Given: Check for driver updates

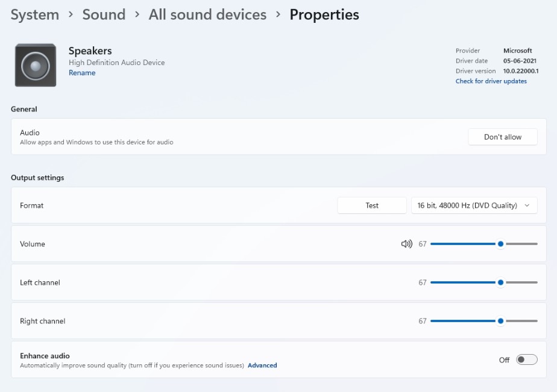Looking at the screenshot, I should [491, 81].
